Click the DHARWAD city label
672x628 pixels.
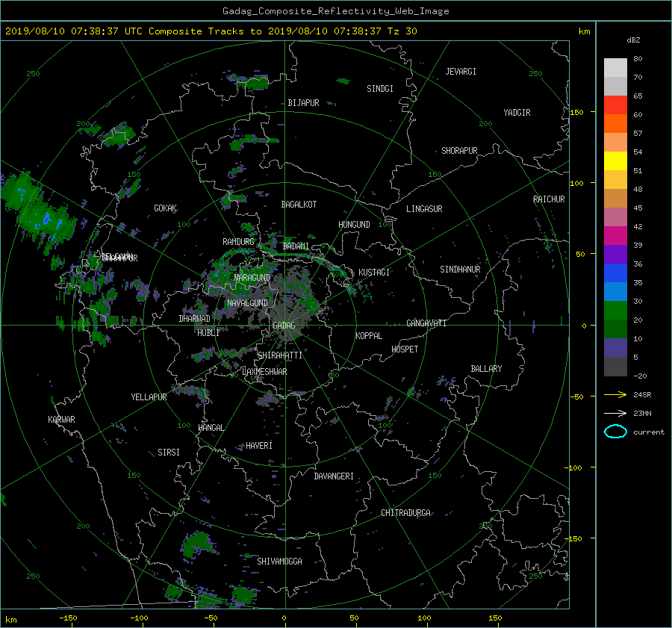pos(195,319)
